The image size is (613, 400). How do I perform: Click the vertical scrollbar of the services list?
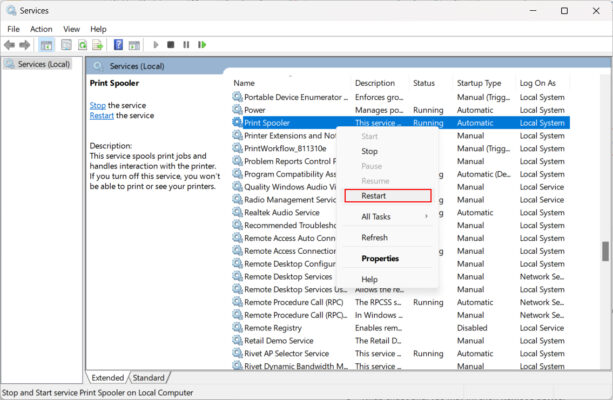(604, 250)
